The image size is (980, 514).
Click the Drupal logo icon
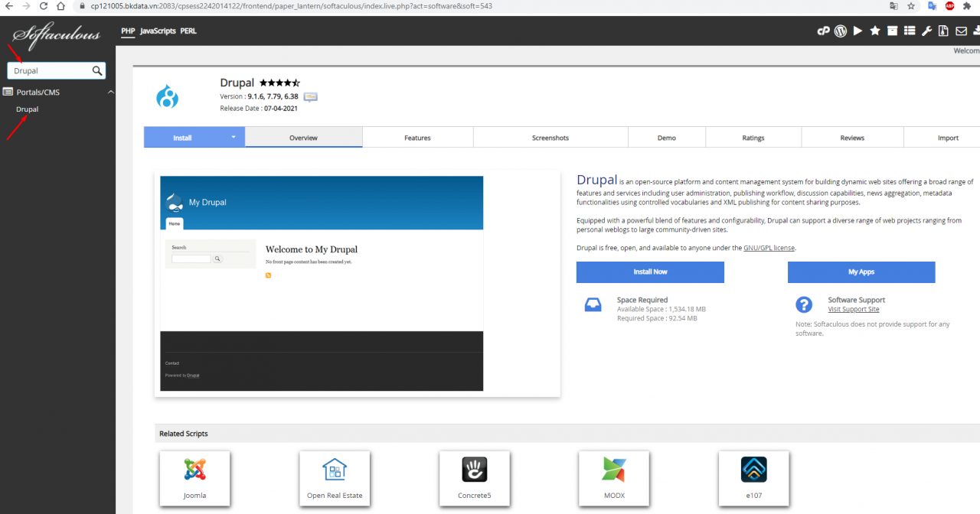coord(167,97)
